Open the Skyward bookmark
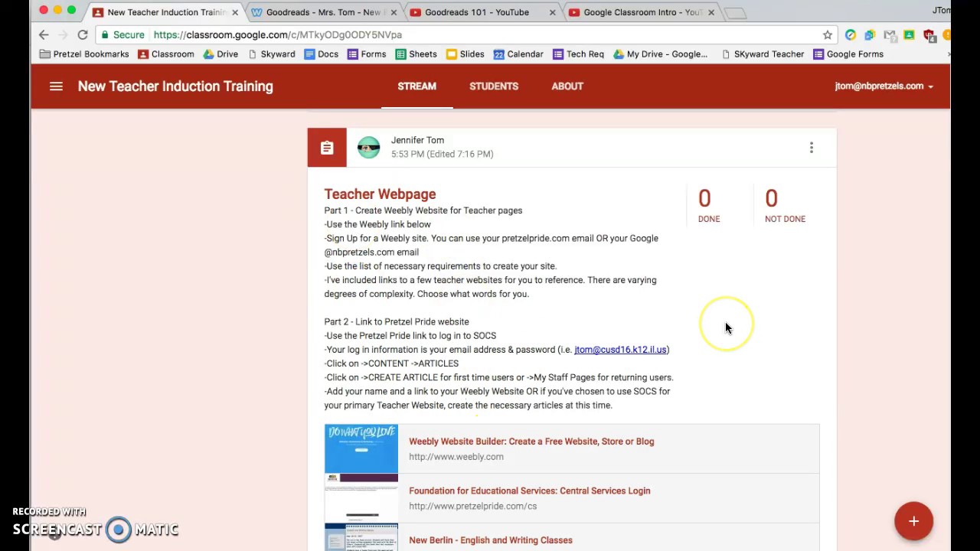 tap(271, 54)
